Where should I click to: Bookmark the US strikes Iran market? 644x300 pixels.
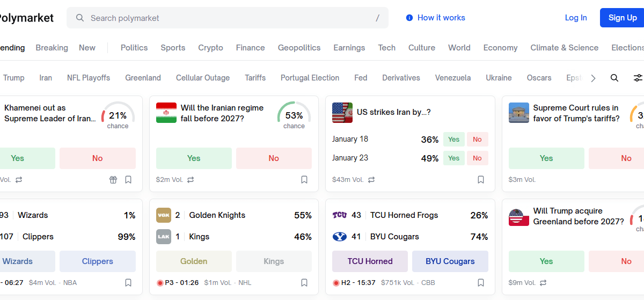[x=481, y=180]
